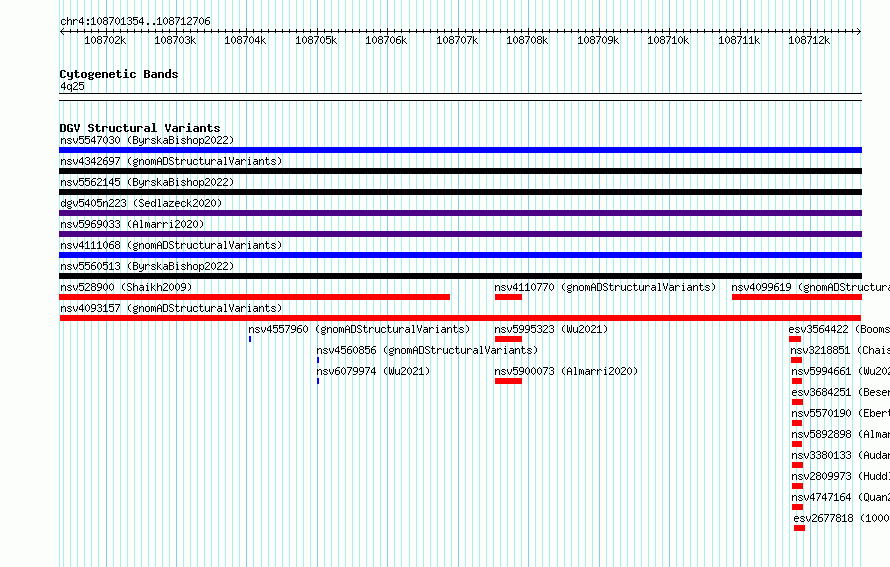Viewport: 890px width, 567px height.
Task: Click the 108710k ruler position
Action: pos(668,40)
